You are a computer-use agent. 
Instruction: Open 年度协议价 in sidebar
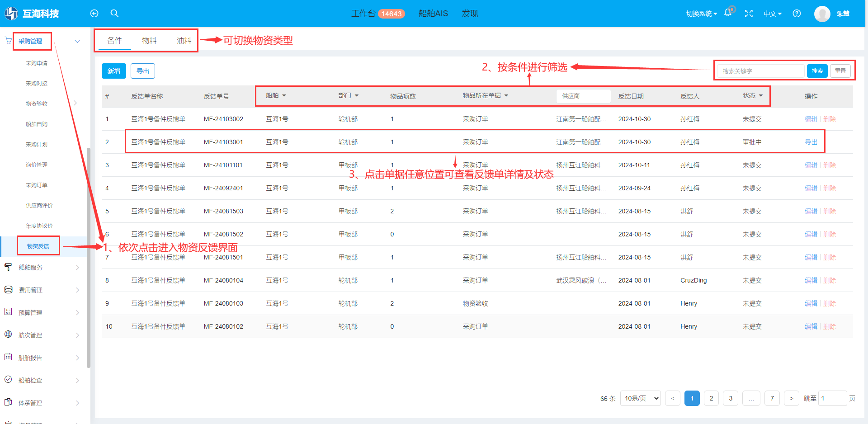point(39,226)
